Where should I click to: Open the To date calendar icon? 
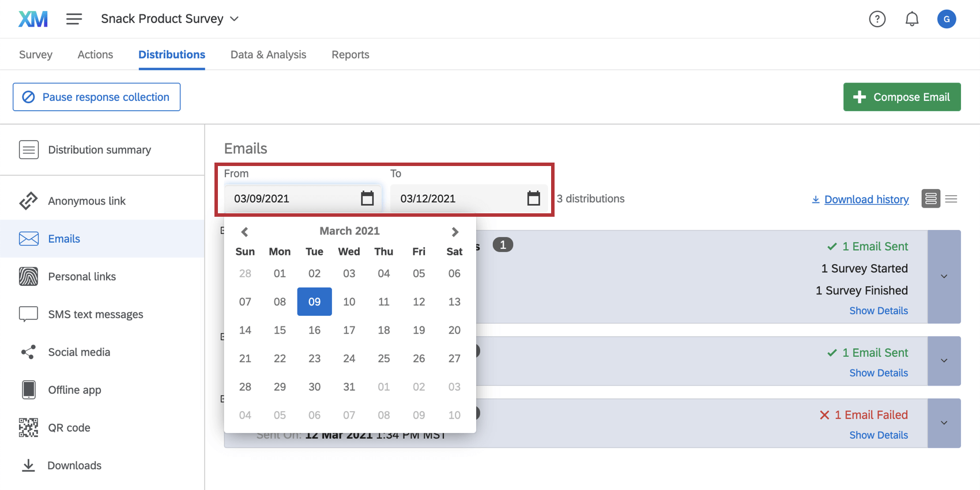(533, 198)
